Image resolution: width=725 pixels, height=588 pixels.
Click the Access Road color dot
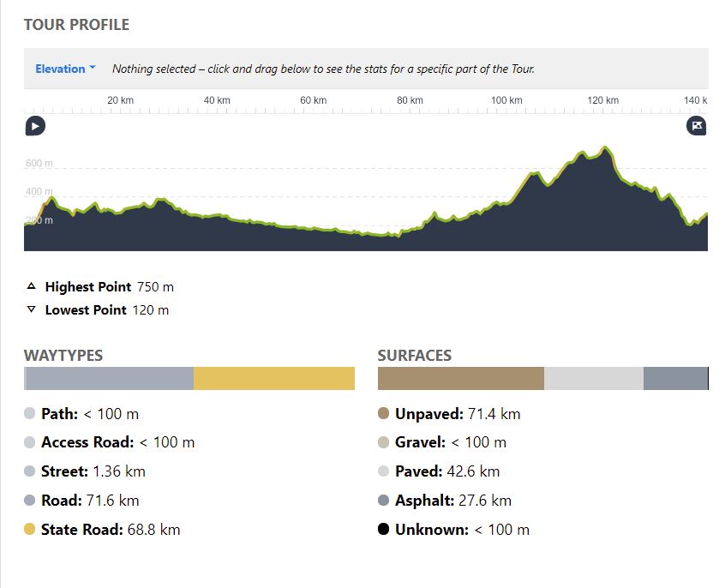click(x=30, y=442)
